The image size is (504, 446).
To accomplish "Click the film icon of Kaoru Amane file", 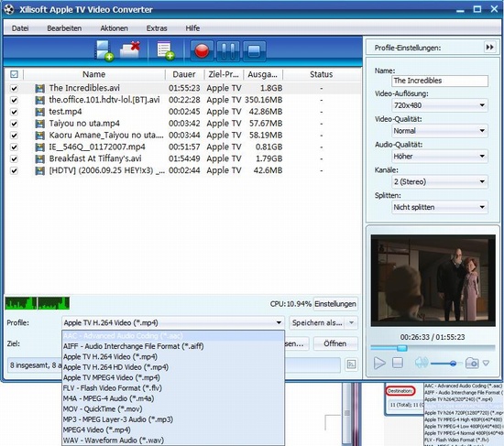I will (x=39, y=136).
